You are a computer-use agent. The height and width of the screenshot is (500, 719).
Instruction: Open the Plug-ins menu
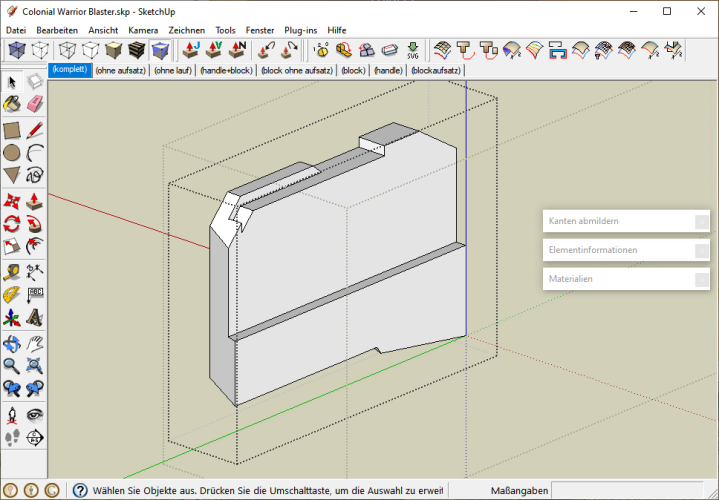pyautogui.click(x=300, y=30)
